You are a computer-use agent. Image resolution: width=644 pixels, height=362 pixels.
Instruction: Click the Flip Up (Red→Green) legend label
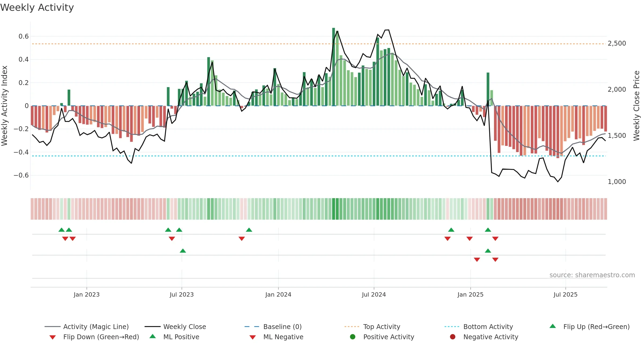pos(597,327)
